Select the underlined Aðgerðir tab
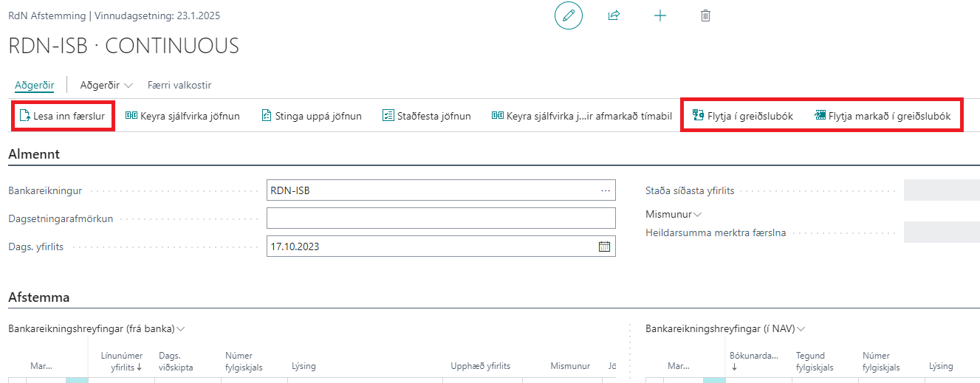Image resolution: width=980 pixels, height=383 pixels. pyautogui.click(x=34, y=85)
